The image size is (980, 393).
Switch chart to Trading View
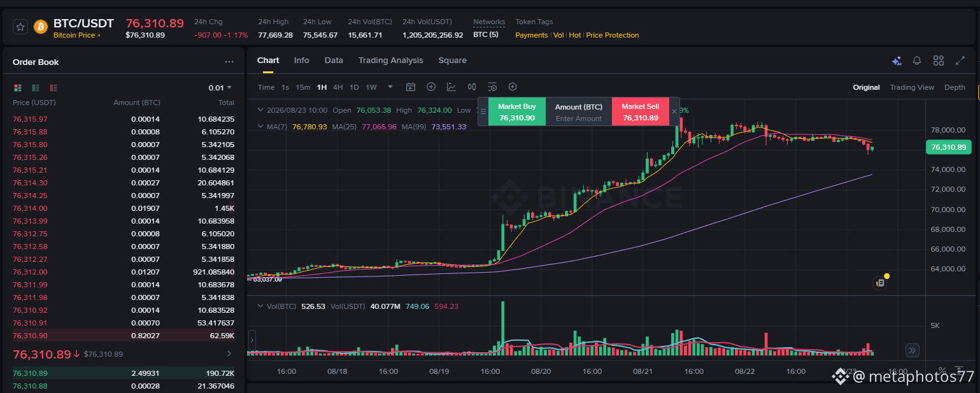[x=912, y=87]
